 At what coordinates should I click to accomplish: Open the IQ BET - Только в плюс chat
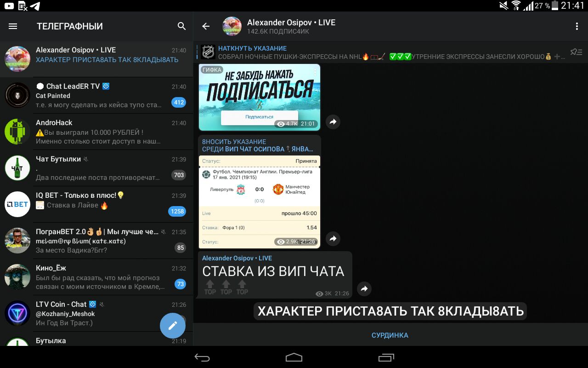point(96,204)
